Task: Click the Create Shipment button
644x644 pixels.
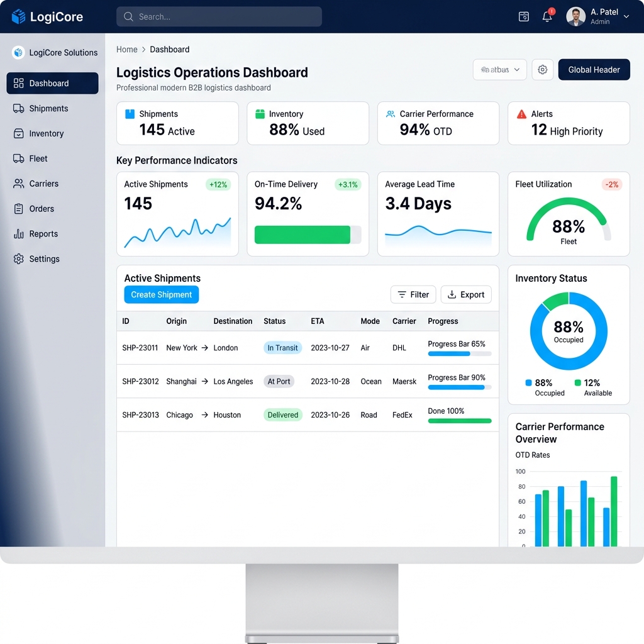Action: (161, 294)
